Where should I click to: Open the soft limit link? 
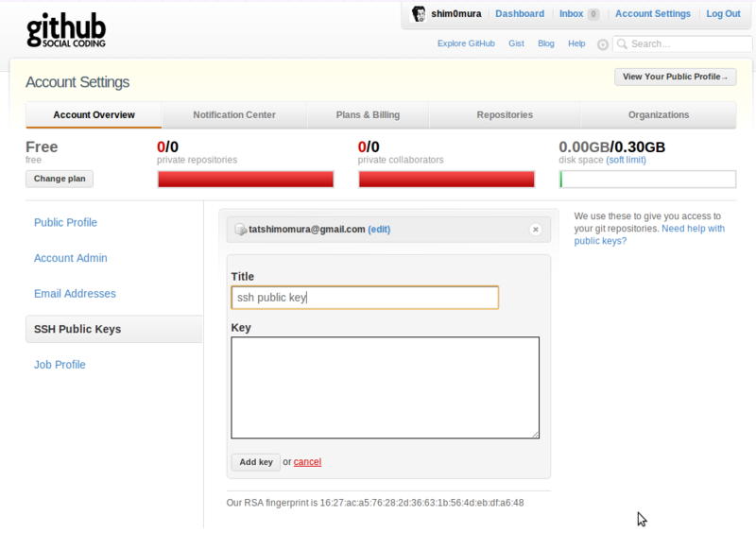626,160
